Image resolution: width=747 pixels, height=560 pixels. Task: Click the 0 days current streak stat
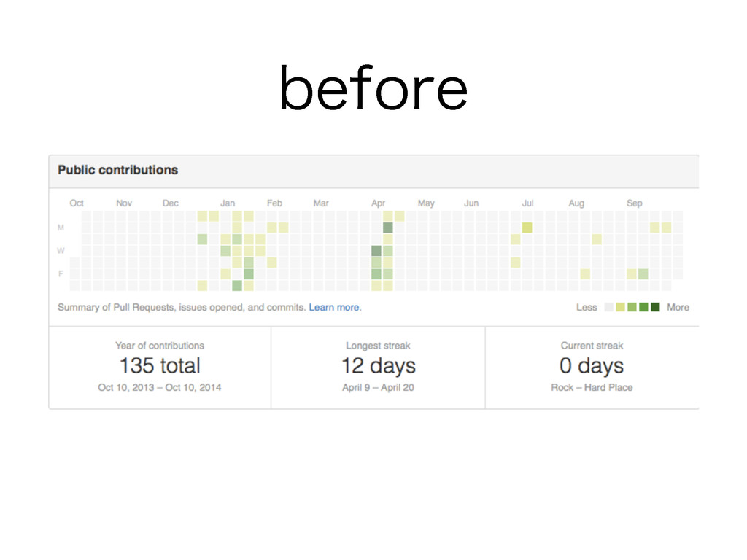tap(592, 366)
